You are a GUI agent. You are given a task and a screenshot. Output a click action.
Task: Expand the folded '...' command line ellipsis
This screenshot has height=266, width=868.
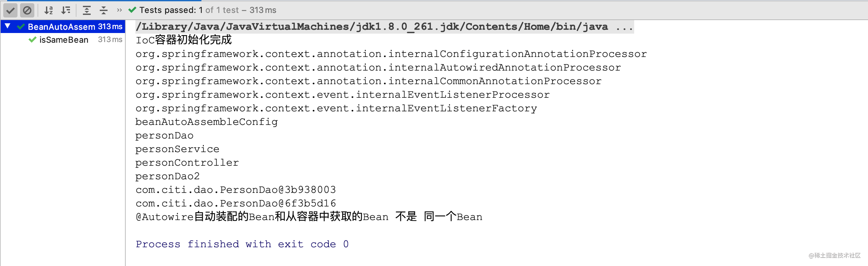624,27
